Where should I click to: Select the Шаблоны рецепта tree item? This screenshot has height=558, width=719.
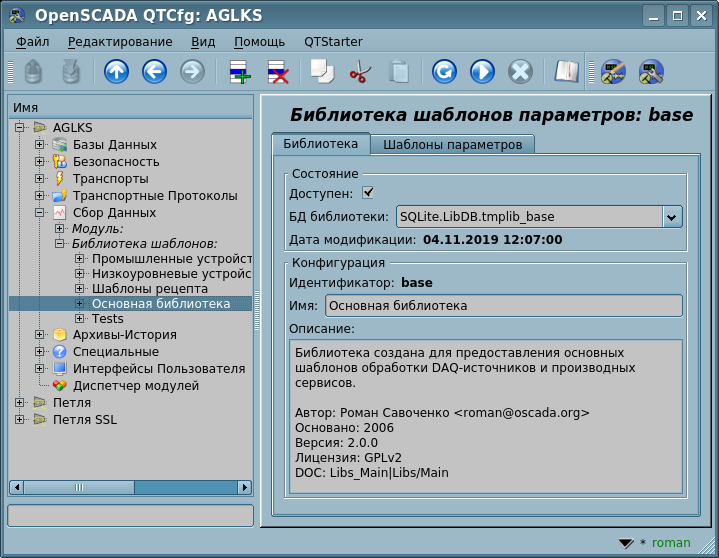point(150,289)
